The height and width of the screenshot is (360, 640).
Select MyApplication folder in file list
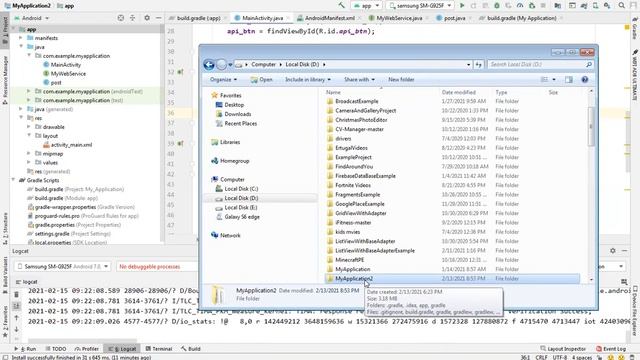point(353,269)
